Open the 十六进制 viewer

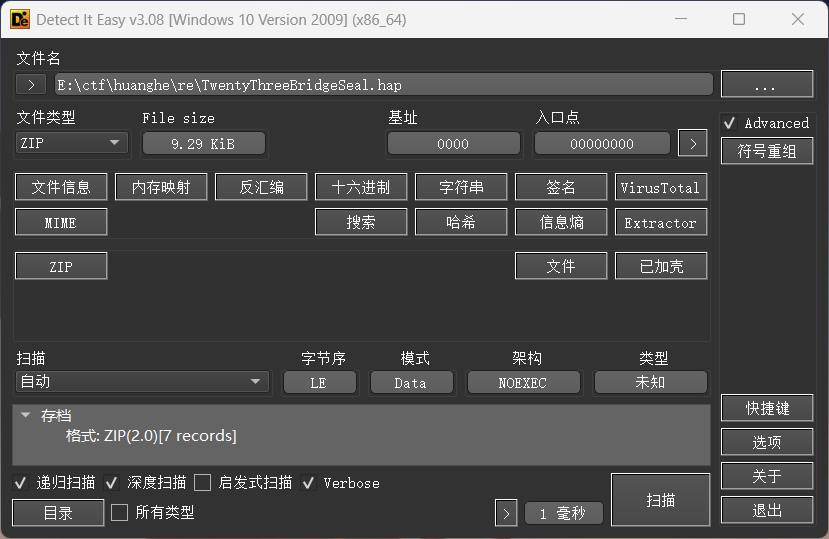pos(361,187)
